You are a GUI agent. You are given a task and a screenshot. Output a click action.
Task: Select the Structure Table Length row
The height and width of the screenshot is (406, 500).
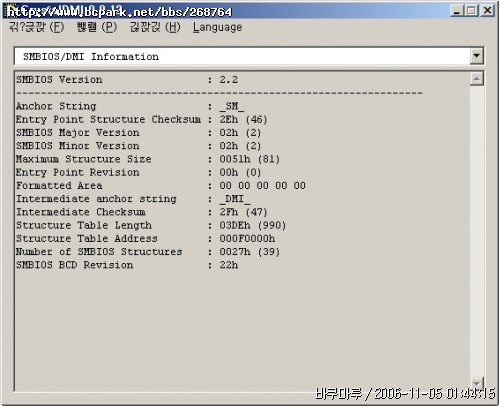click(151, 225)
